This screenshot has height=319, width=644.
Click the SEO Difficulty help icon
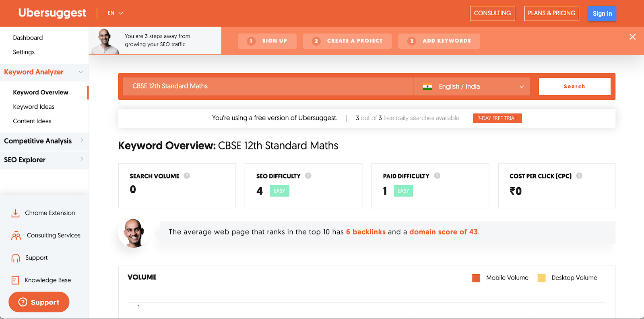[308, 176]
